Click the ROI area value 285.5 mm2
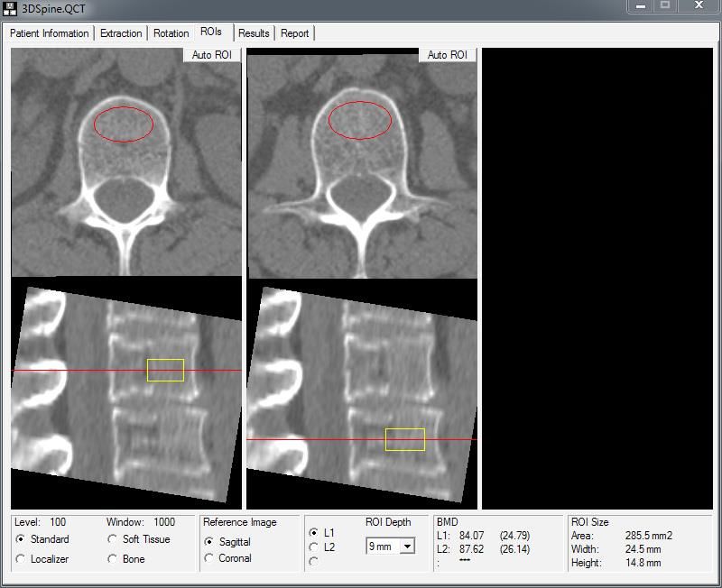Image resolution: width=722 pixels, height=588 pixels. tap(648, 536)
